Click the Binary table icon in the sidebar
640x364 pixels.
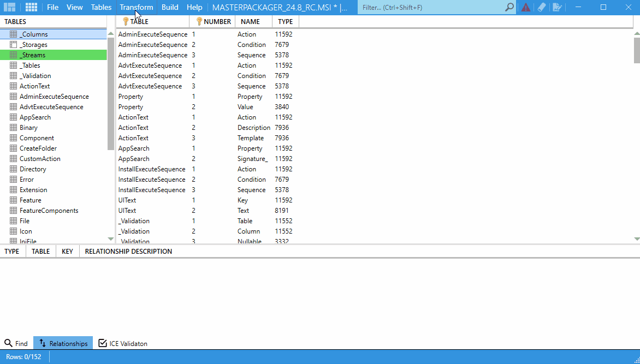click(14, 127)
